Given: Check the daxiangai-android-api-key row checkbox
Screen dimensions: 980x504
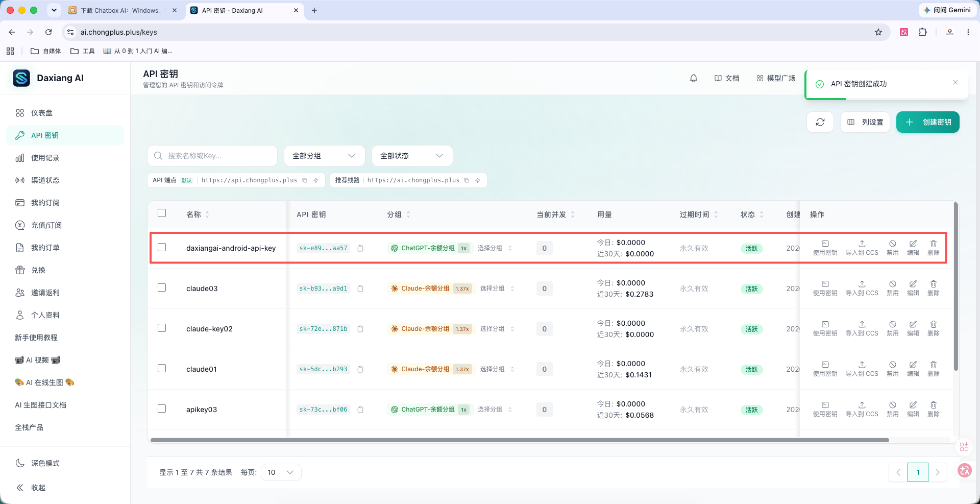Looking at the screenshot, I should [x=162, y=247].
